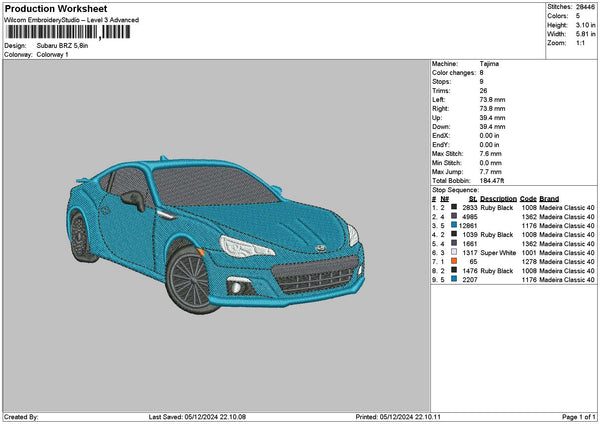This screenshot has width=600, height=424.
Task: Click the gray swatch for stop 2
Action: (x=452, y=216)
